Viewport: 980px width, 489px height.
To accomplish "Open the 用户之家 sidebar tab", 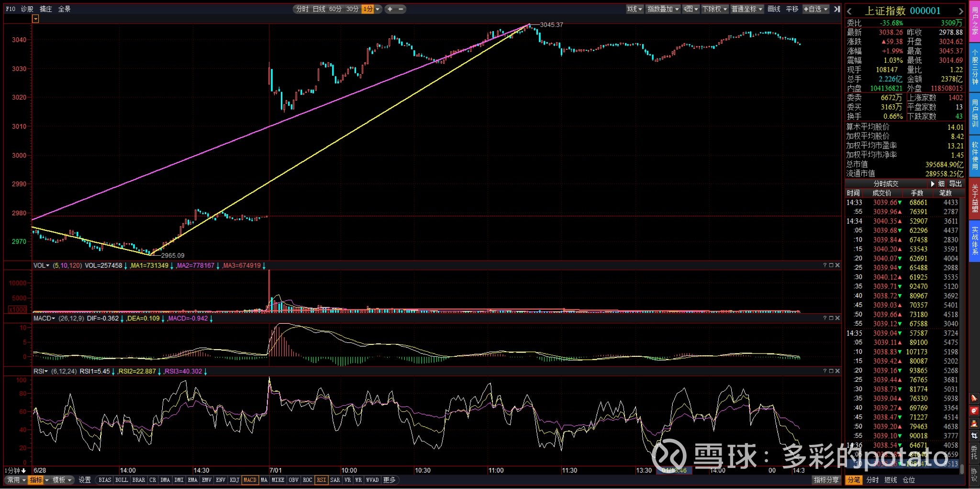I will point(975,22).
